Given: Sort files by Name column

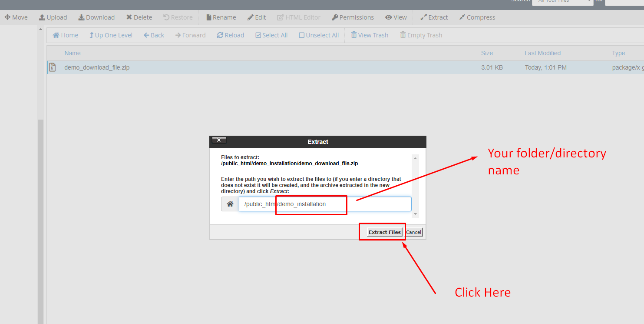Looking at the screenshot, I should pyautogui.click(x=73, y=53).
